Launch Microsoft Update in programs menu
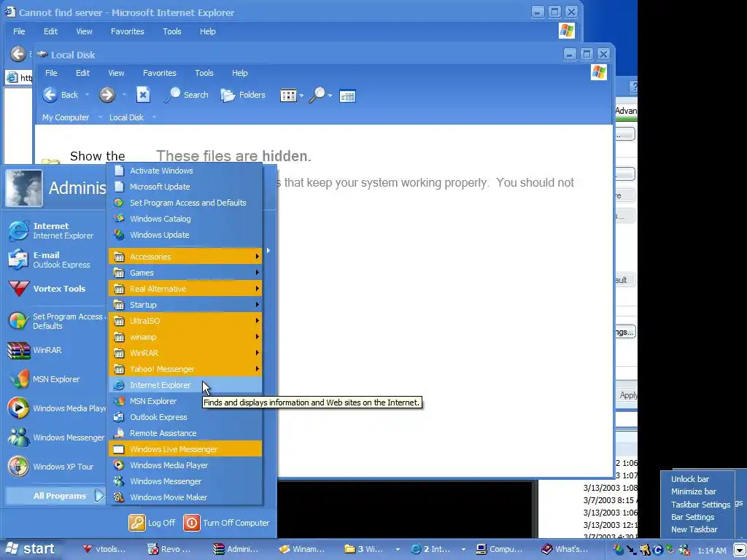The width and height of the screenshot is (747, 560). tap(185, 187)
